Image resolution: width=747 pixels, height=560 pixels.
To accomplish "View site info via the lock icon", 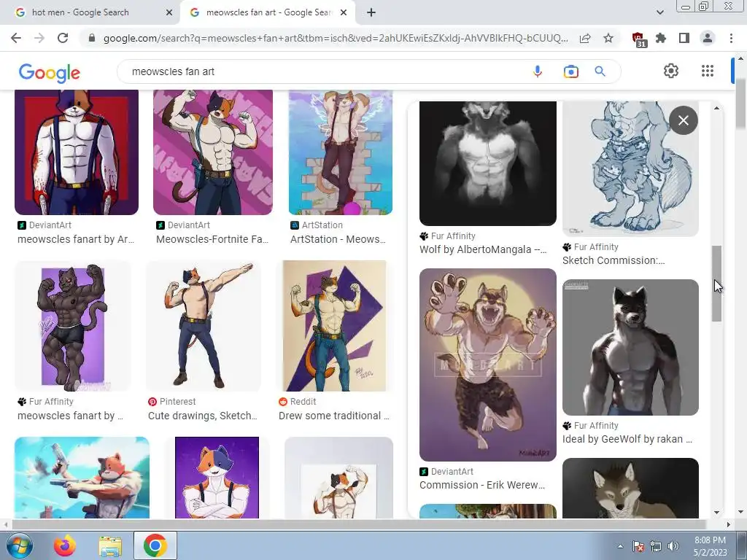I will pos(92,38).
